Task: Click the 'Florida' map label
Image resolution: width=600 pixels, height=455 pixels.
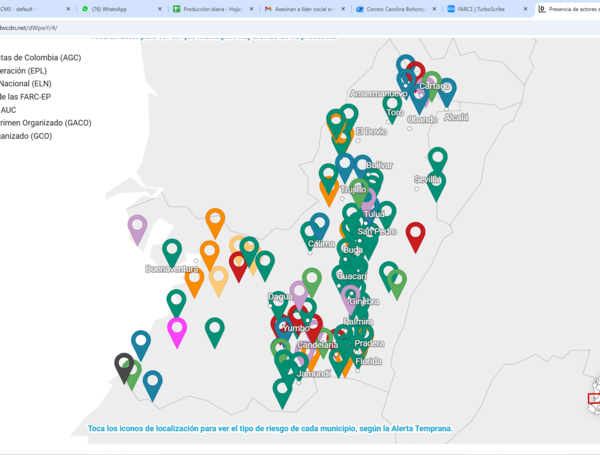Action: click(x=368, y=361)
